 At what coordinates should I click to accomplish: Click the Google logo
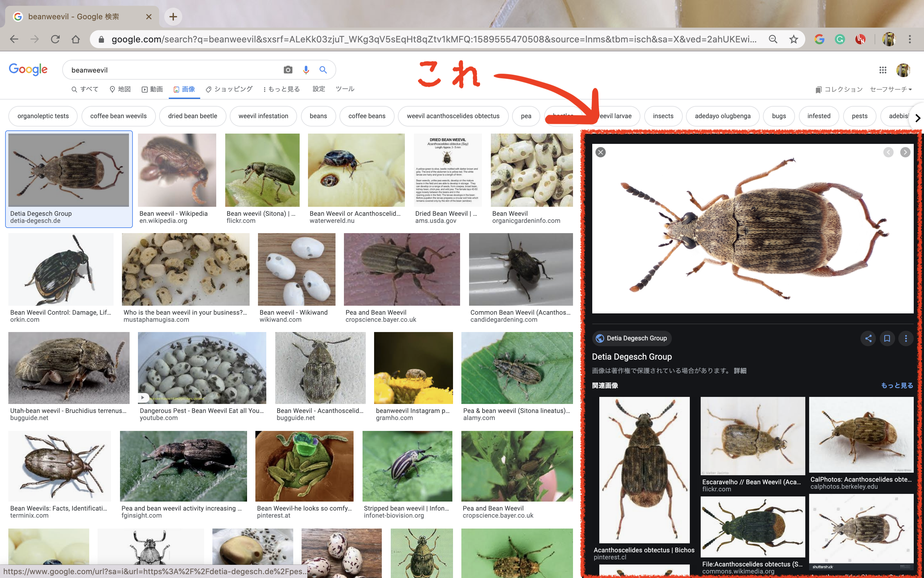pos(28,70)
